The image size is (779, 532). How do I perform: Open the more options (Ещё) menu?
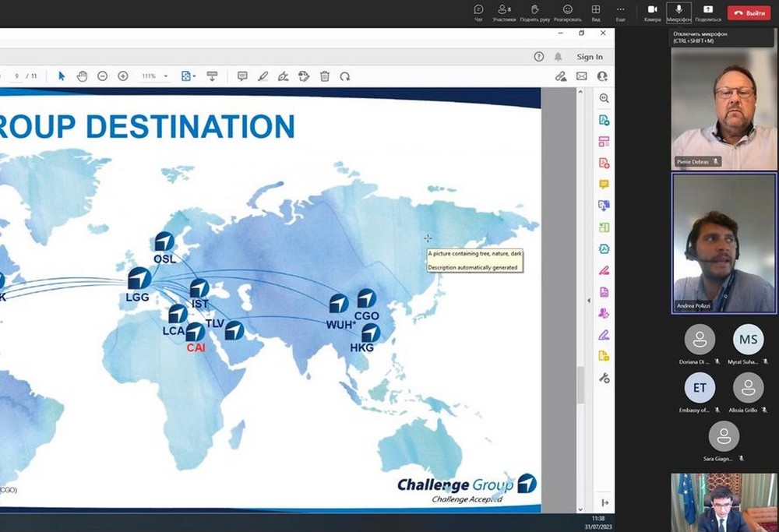[620, 12]
